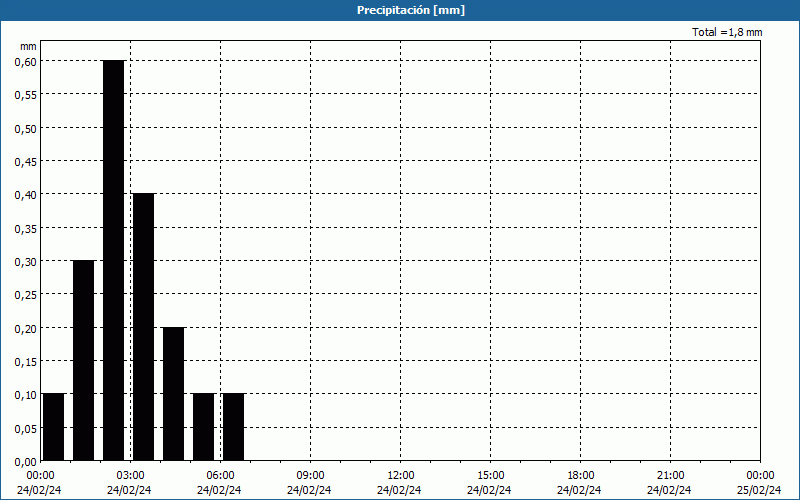Select the 21:00 time axis label
800x500 pixels.
(670, 475)
